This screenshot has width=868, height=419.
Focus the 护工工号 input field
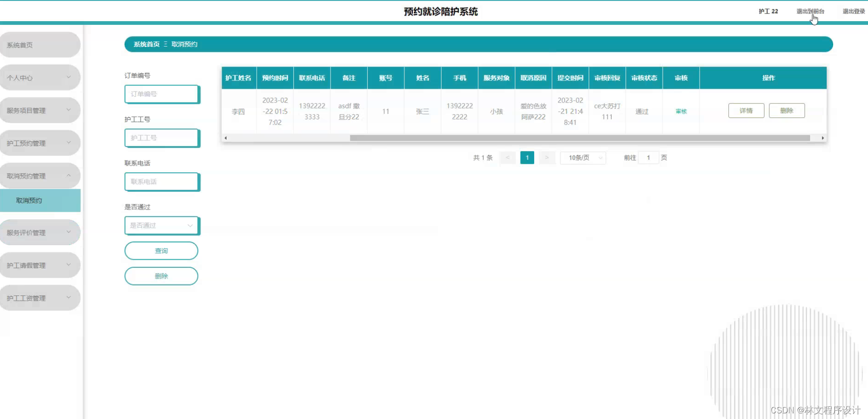(x=162, y=138)
